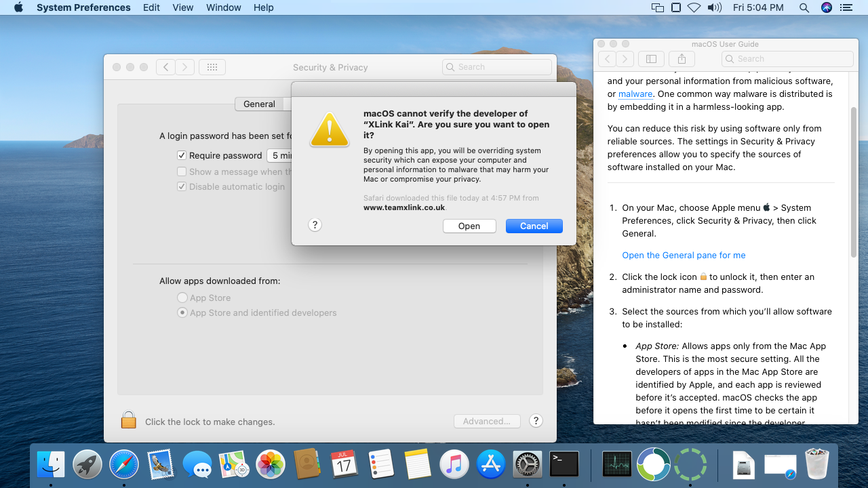Image resolution: width=868 pixels, height=488 pixels.
Task: Click the Cancel button in the dialog
Action: pos(534,226)
